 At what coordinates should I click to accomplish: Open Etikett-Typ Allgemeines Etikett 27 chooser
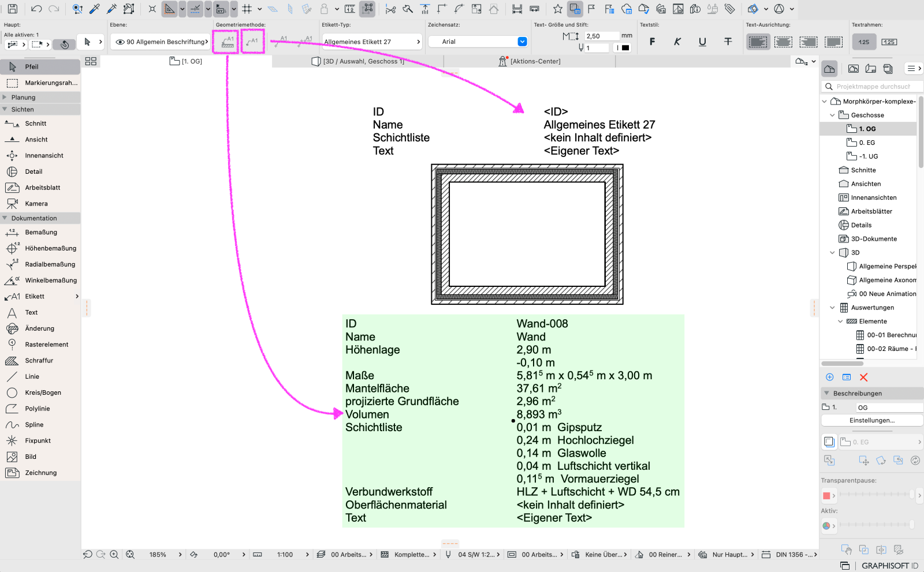(x=372, y=42)
